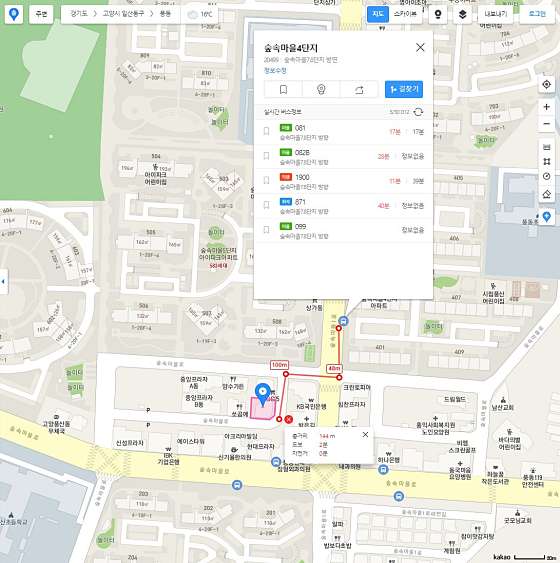Click the red delete marker on measured path
Screen dimensions: 560x563
pos(289,419)
